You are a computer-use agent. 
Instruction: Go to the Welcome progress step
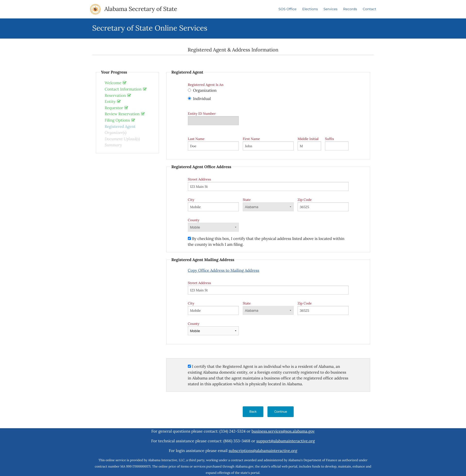pos(113,83)
